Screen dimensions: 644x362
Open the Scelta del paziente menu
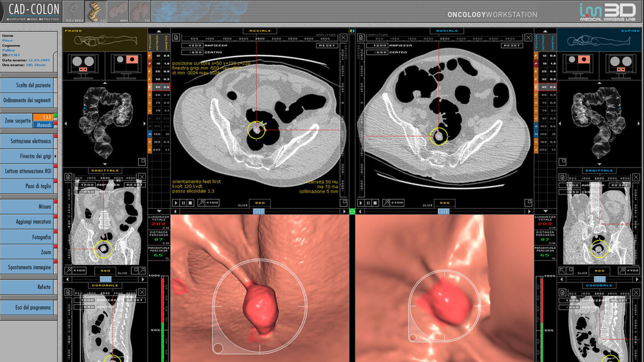click(x=29, y=85)
